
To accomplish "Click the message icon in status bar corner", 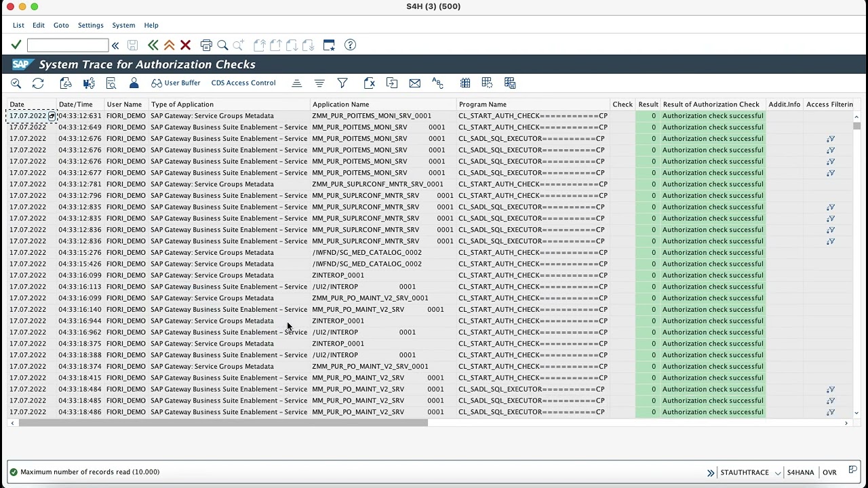I will tap(853, 471).
